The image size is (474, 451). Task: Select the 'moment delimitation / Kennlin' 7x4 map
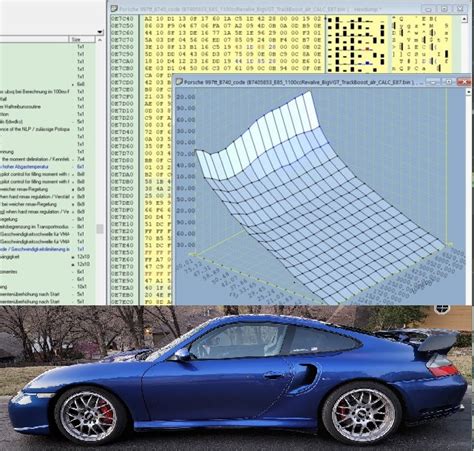pyautogui.click(x=43, y=159)
